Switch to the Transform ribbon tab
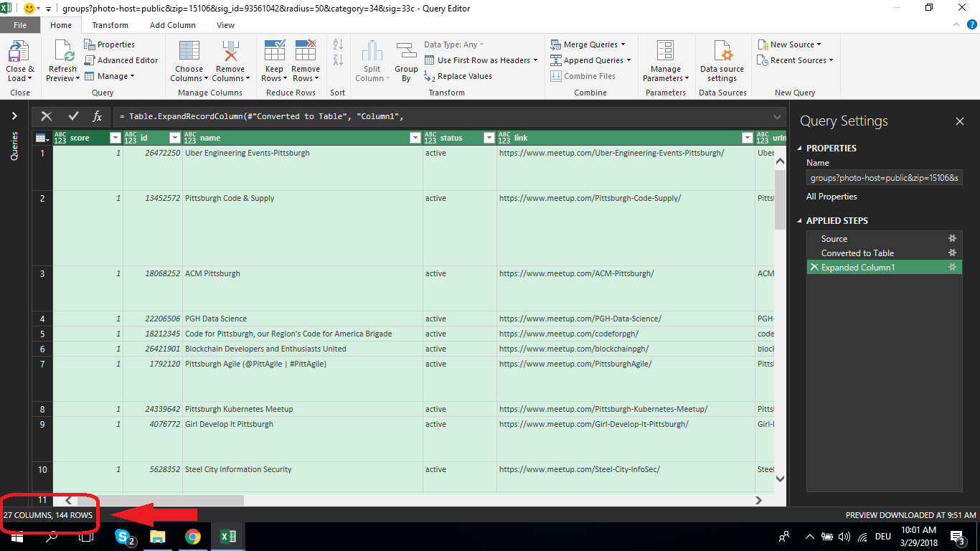This screenshot has height=551, width=980. tap(110, 24)
